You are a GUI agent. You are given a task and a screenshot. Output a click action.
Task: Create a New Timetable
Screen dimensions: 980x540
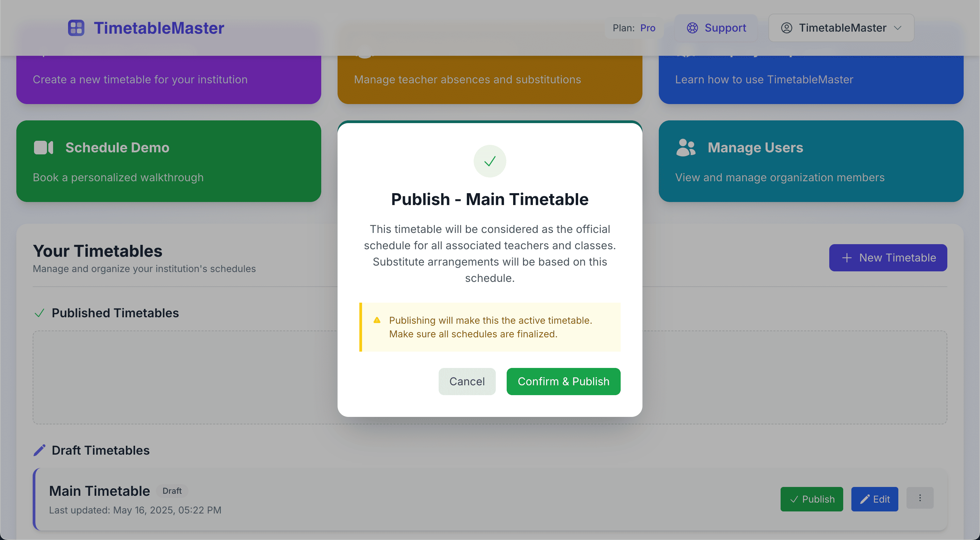click(x=888, y=258)
